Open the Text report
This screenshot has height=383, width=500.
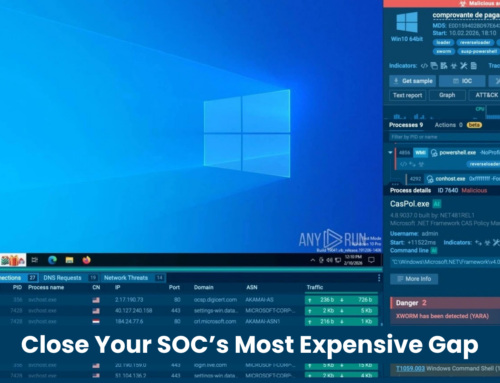tap(407, 95)
